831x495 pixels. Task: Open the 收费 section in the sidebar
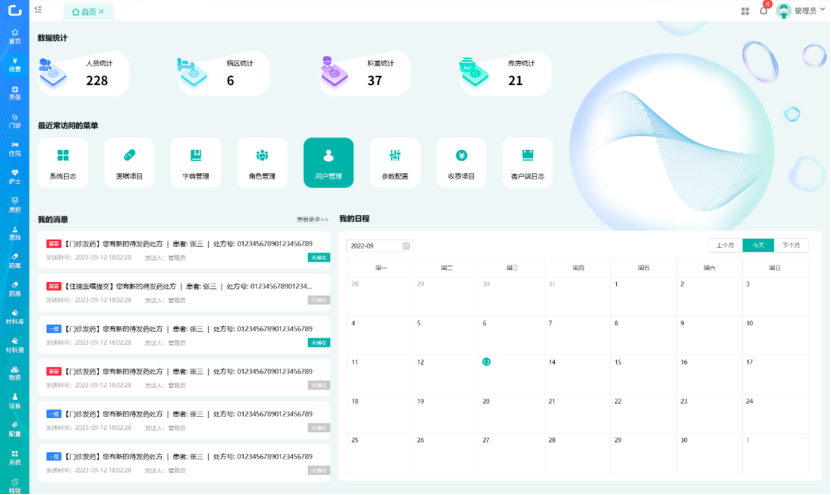click(14, 64)
